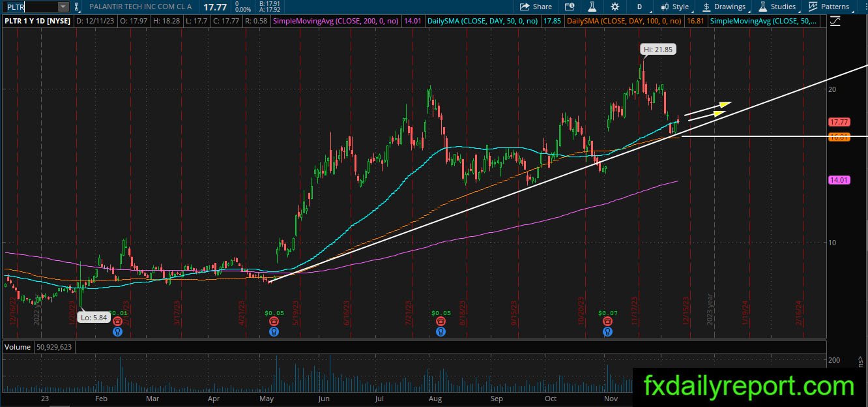Click the August blue lightbulb icon
868x407 pixels.
click(x=441, y=331)
